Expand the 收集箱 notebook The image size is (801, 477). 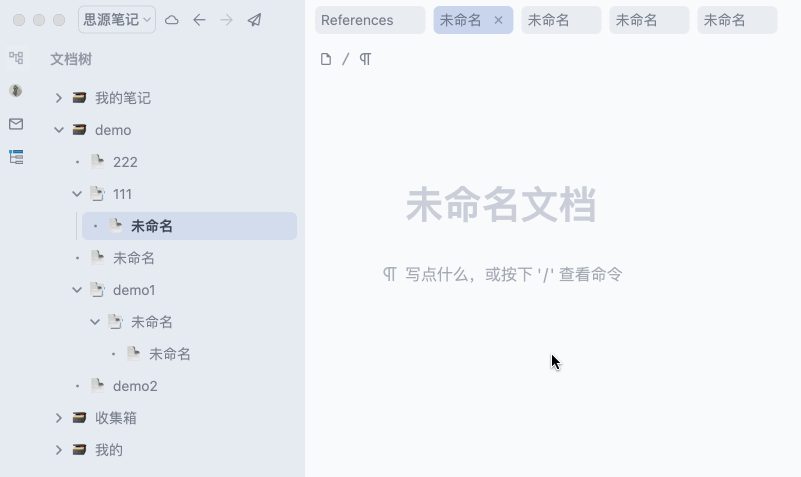(59, 418)
